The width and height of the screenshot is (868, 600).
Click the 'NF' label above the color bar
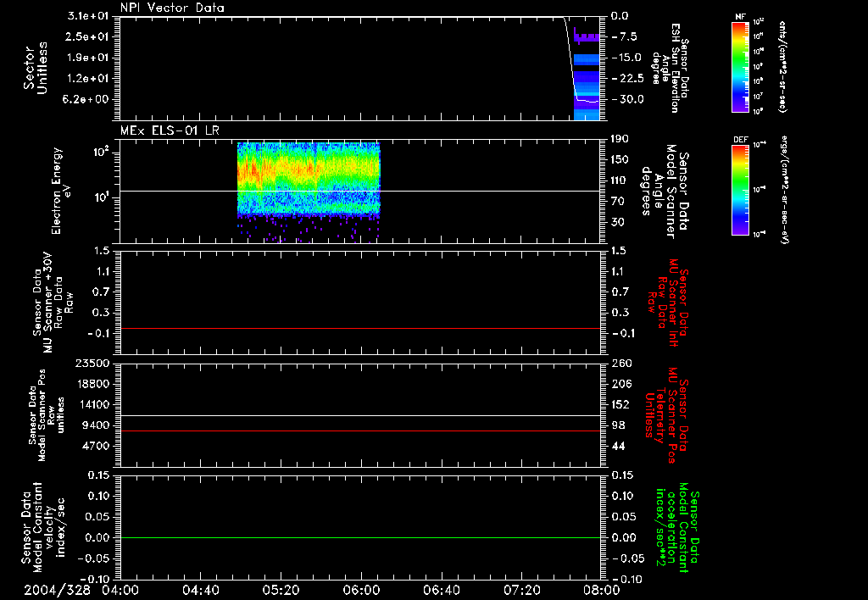tap(740, 17)
